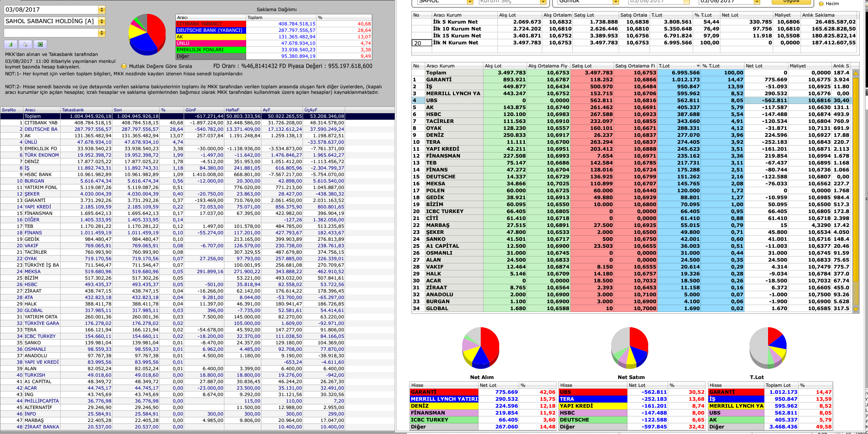
Task: Open the end date 03/08/2017 dropdown in right panel
Action: (x=757, y=2)
